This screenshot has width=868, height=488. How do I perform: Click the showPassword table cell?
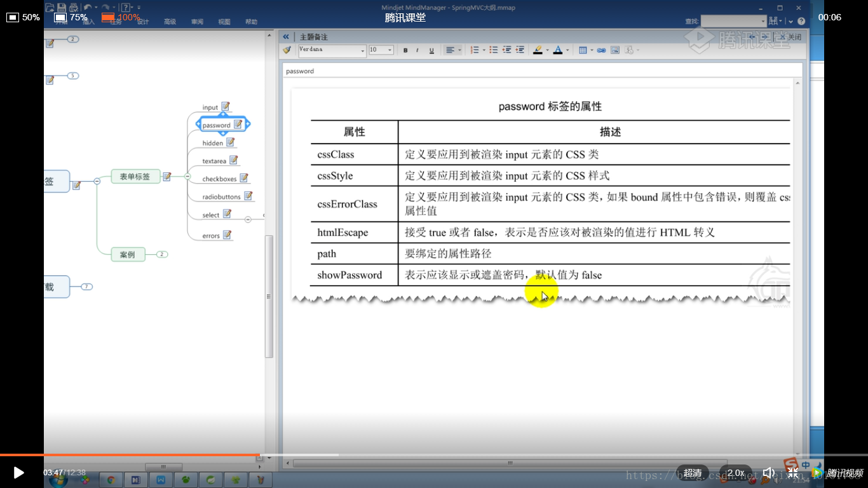click(354, 275)
